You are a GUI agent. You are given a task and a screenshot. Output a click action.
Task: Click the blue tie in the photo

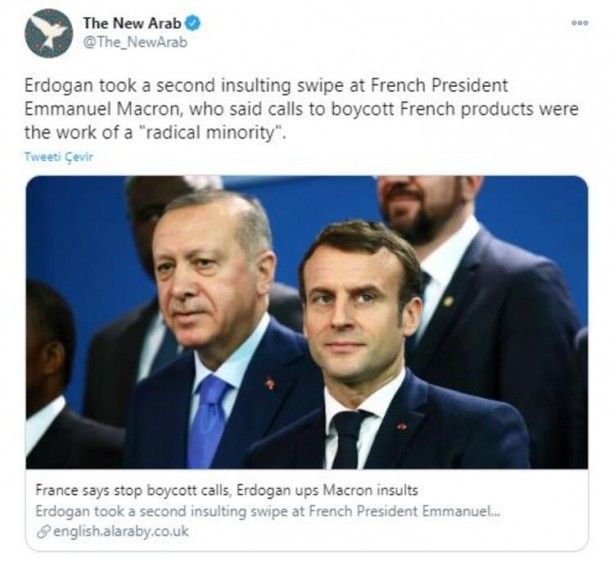pyautogui.click(x=208, y=421)
